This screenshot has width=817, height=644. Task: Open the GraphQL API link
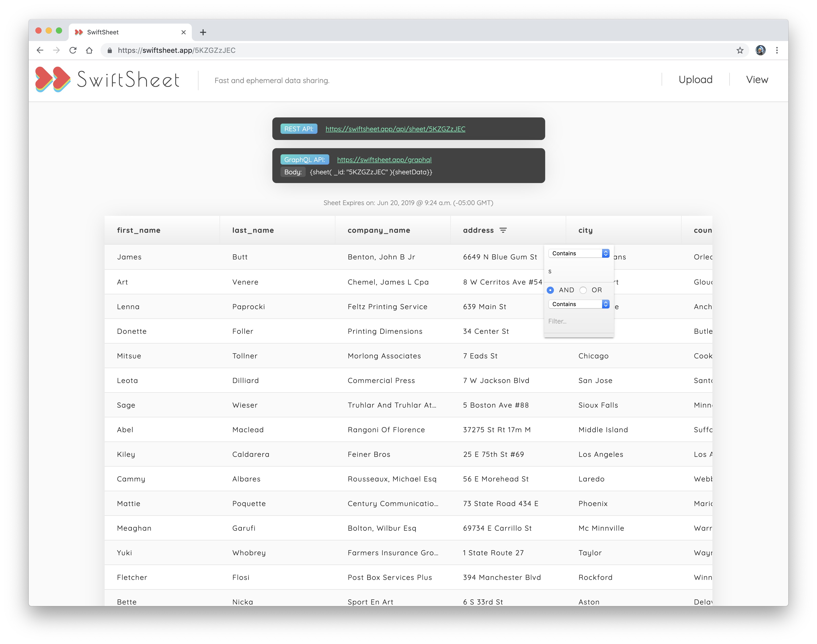(x=384, y=160)
